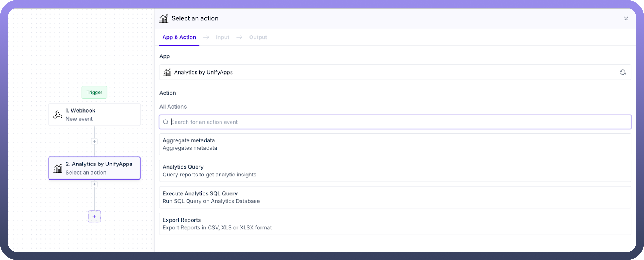Click the analytics chart icon in the panel header
The height and width of the screenshot is (260, 644).
coord(164,18)
